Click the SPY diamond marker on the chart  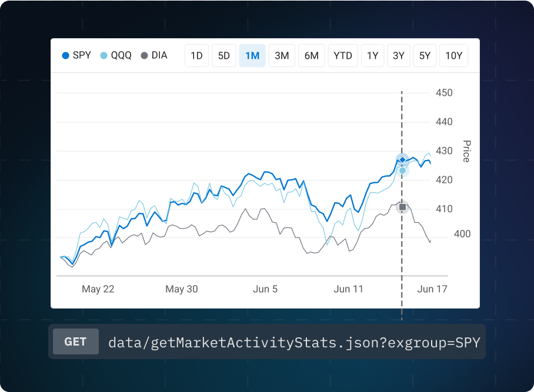pos(401,159)
